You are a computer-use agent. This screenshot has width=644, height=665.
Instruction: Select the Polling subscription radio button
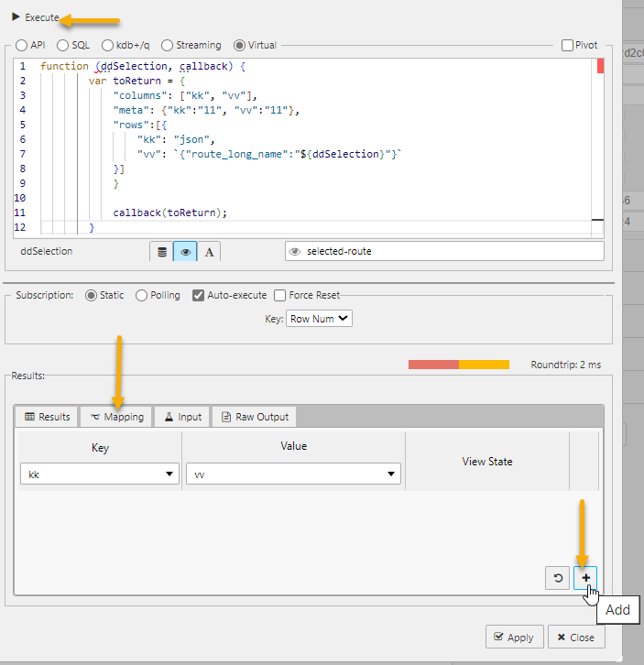(141, 295)
